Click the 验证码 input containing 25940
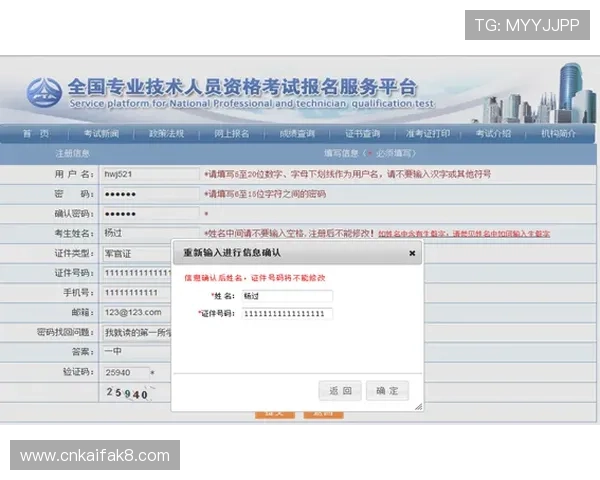This screenshot has height=480, width=600. pyautogui.click(x=126, y=372)
